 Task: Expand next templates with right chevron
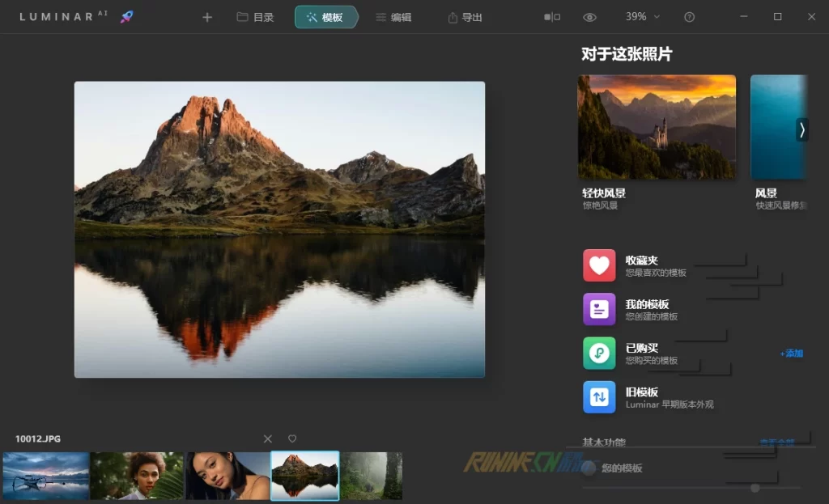(x=801, y=129)
